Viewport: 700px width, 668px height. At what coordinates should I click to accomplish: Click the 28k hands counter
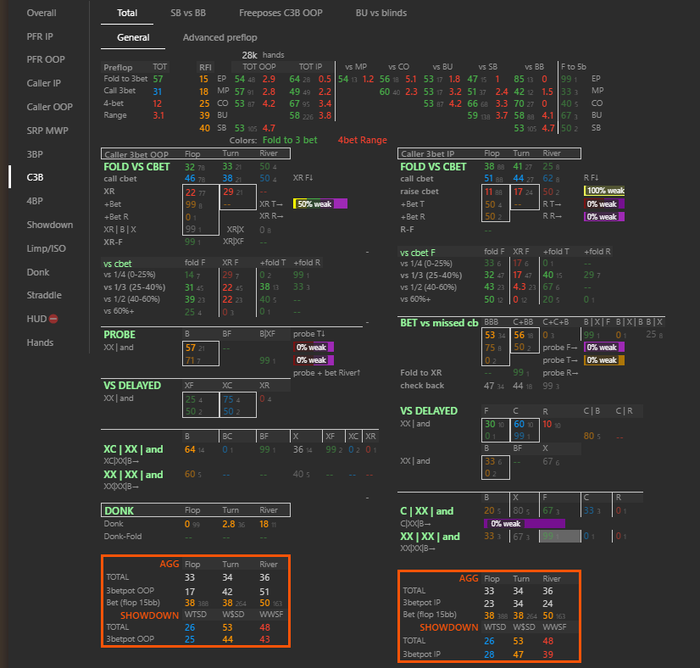263,55
